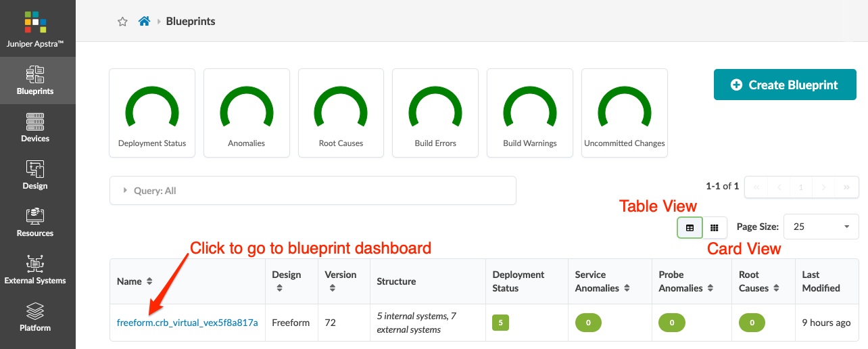
Task: Click the favorite star icon in breadcrumb
Action: click(122, 22)
